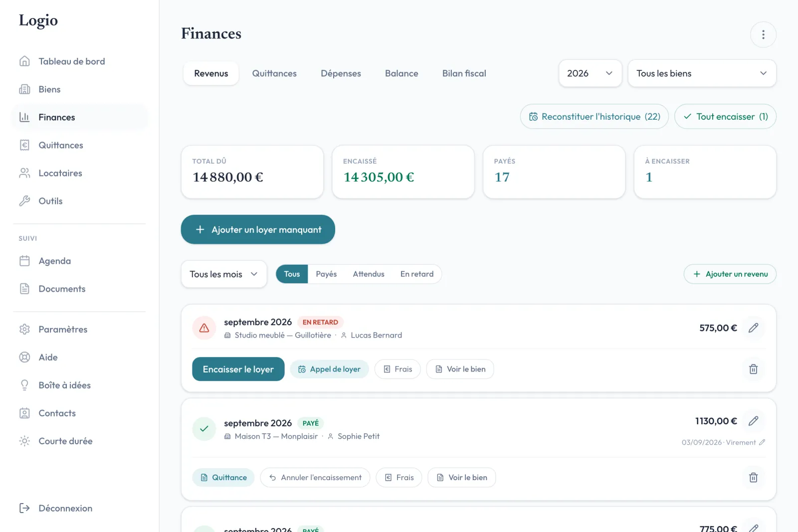Open Boîte à idées
Screen dimensions: 798x532
pos(80,385)
